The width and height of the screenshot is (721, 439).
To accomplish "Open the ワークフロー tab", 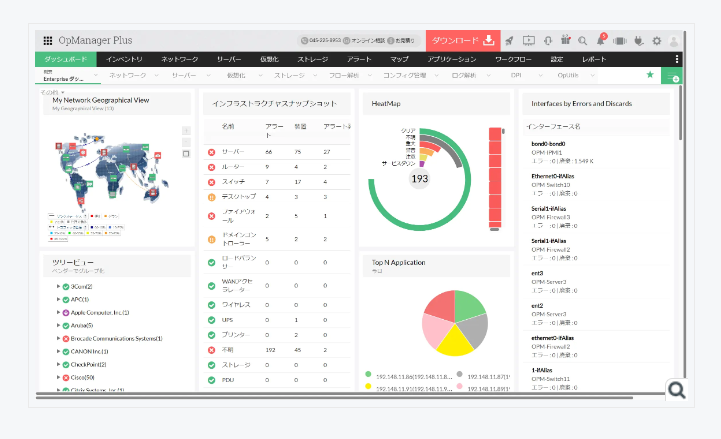I will click(513, 59).
